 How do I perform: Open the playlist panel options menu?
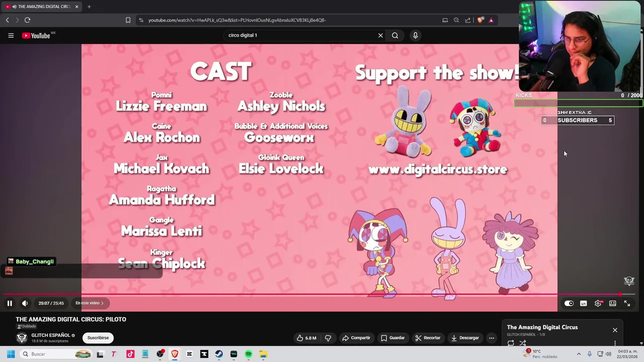click(x=615, y=343)
